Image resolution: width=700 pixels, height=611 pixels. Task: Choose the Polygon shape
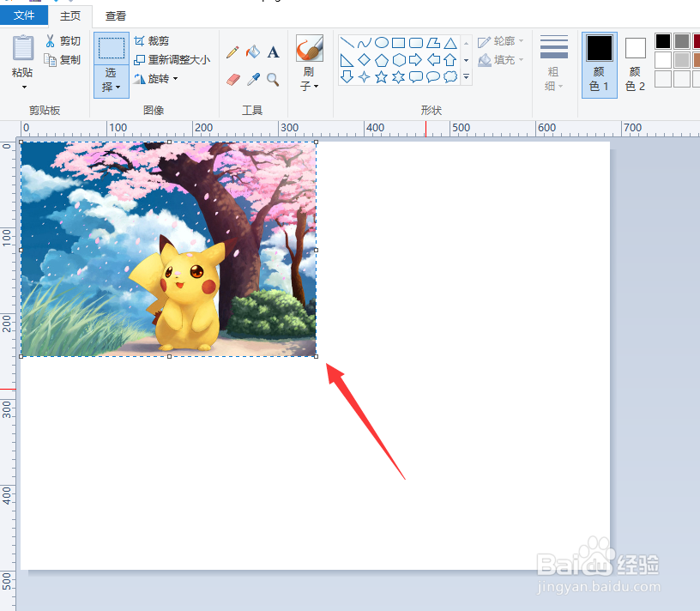click(x=433, y=43)
